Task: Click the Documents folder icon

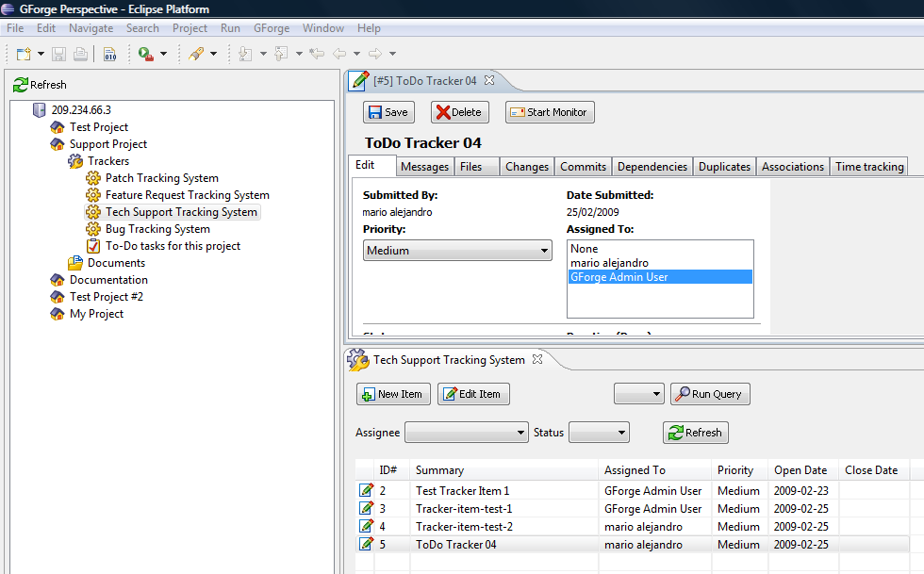Action: tap(75, 263)
